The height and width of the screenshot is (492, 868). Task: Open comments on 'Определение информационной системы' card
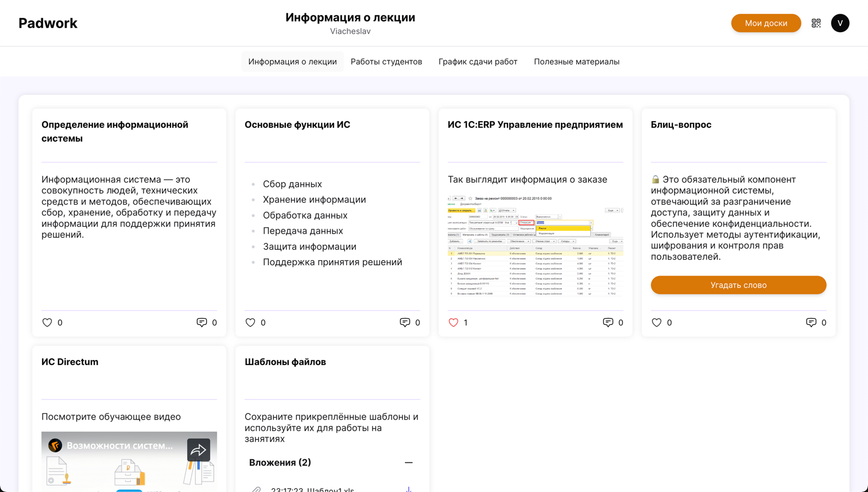click(x=201, y=323)
